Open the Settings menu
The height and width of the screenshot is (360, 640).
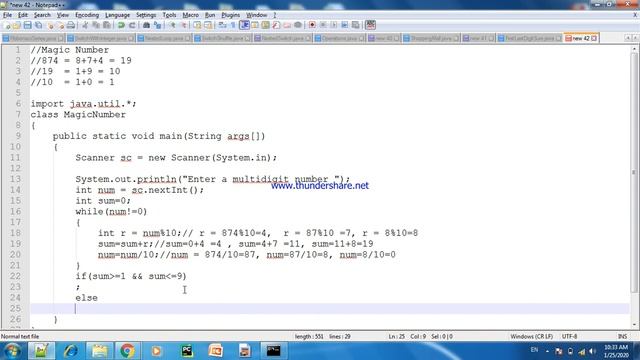coord(146,15)
